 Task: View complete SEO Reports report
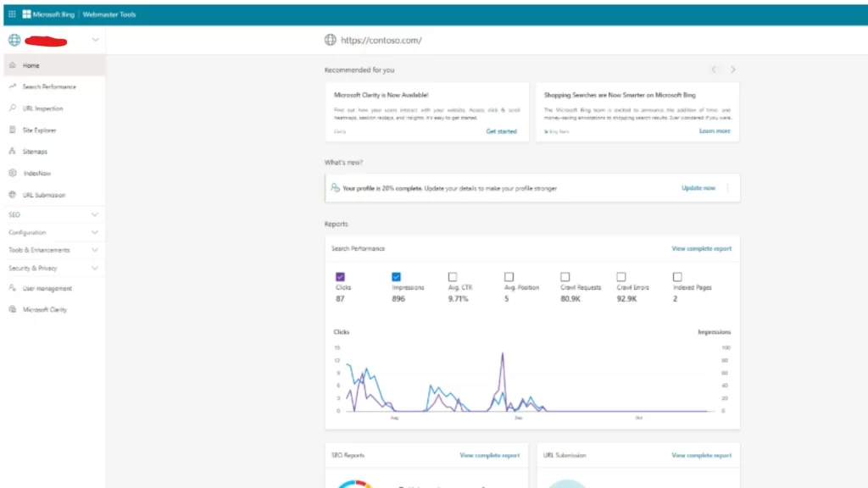click(489, 455)
